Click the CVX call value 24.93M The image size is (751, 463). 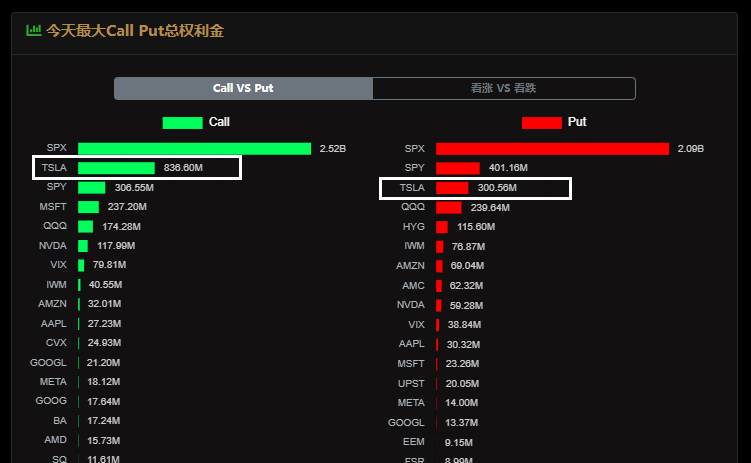pos(104,343)
